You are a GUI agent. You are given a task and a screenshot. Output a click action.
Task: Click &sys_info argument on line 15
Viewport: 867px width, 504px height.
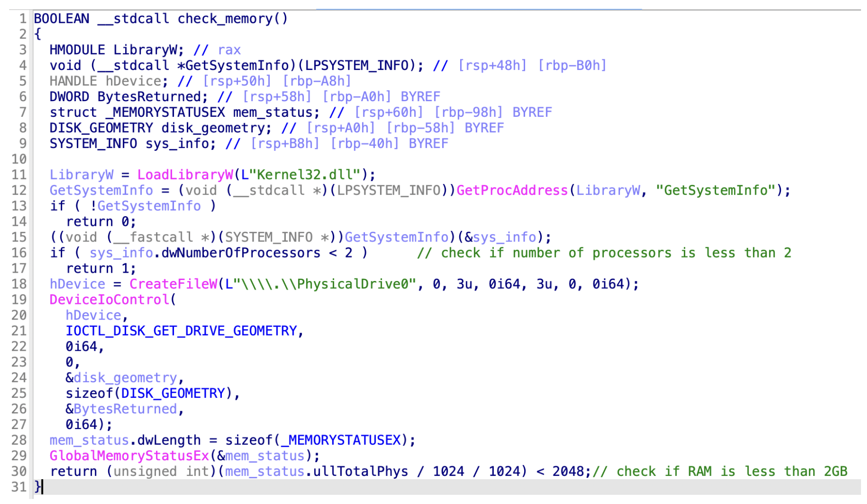coord(500,237)
